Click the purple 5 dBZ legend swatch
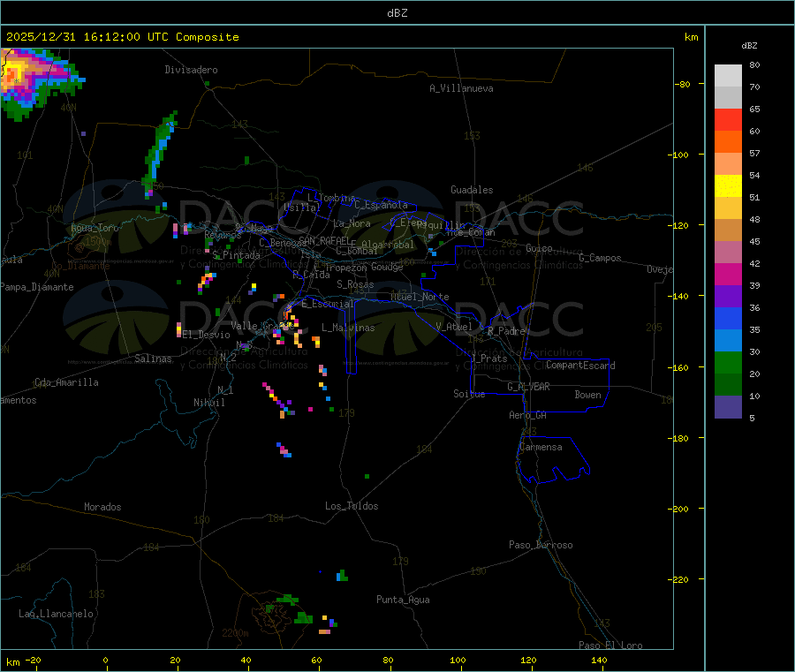Screen dimensions: 795x672 [x=728, y=407]
